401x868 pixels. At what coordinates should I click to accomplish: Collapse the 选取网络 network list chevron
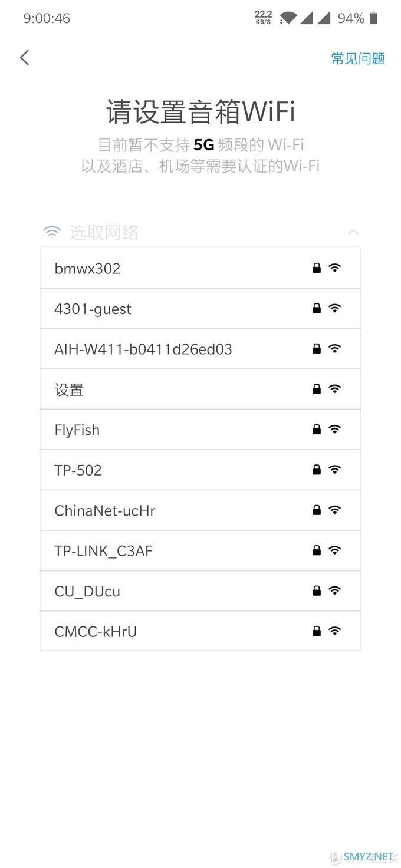pos(353,232)
